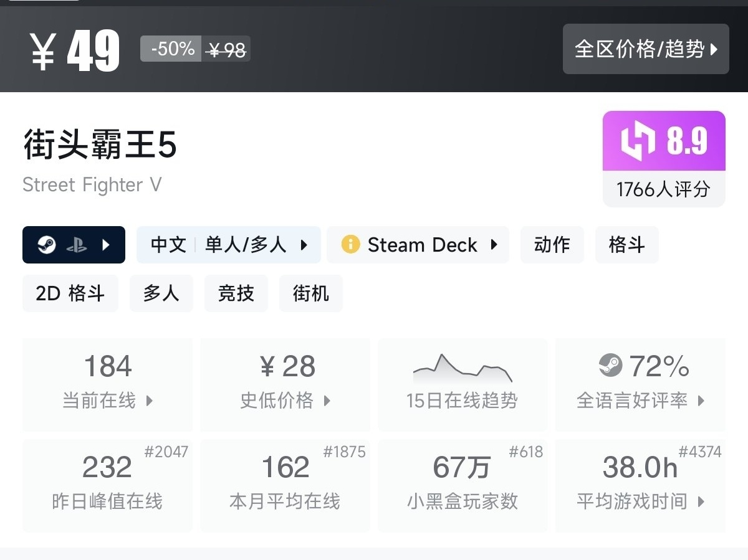Click the Xiaoheihe logo on score badge
Image resolution: width=748 pixels, height=560 pixels.
tap(638, 141)
